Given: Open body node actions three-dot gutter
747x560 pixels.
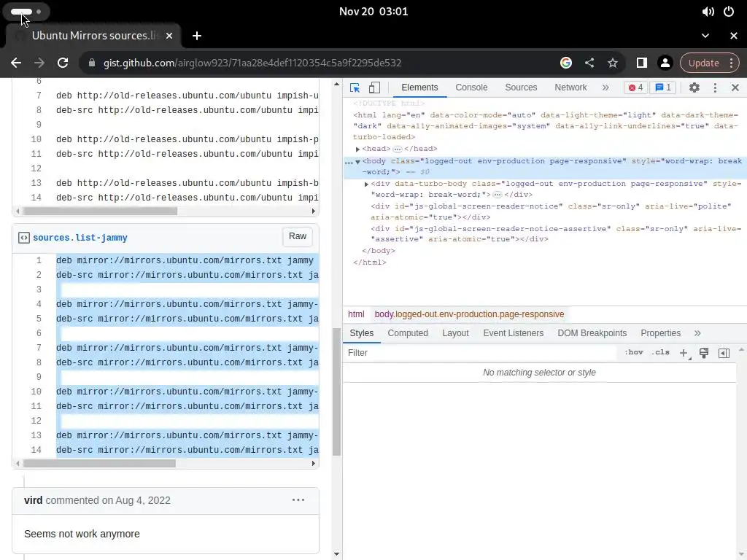Looking at the screenshot, I should [349, 163].
